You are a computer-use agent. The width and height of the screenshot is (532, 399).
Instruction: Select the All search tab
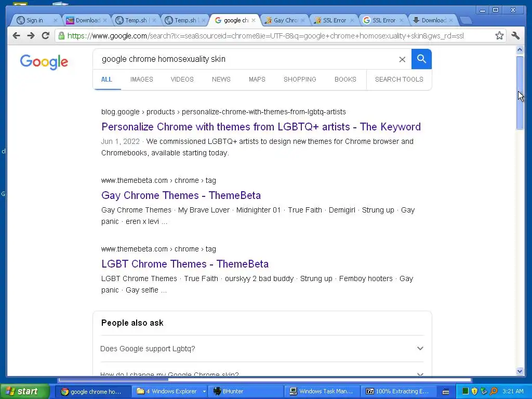click(x=107, y=79)
